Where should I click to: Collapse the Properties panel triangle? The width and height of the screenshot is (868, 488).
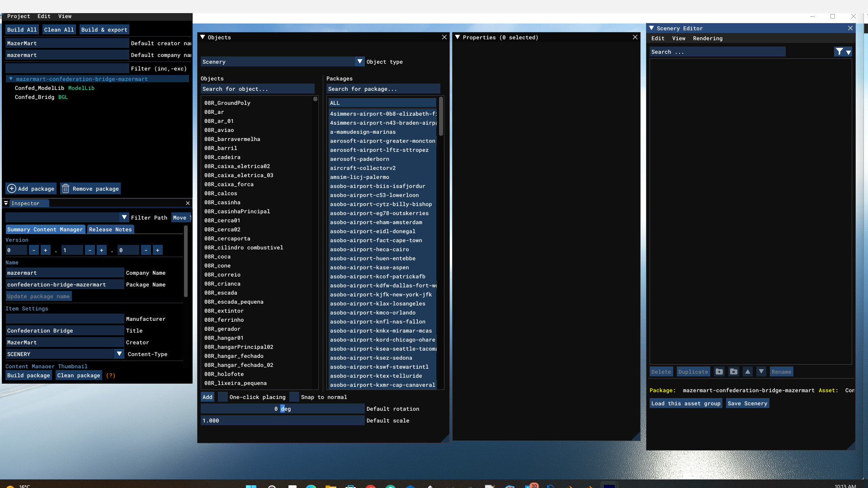458,37
